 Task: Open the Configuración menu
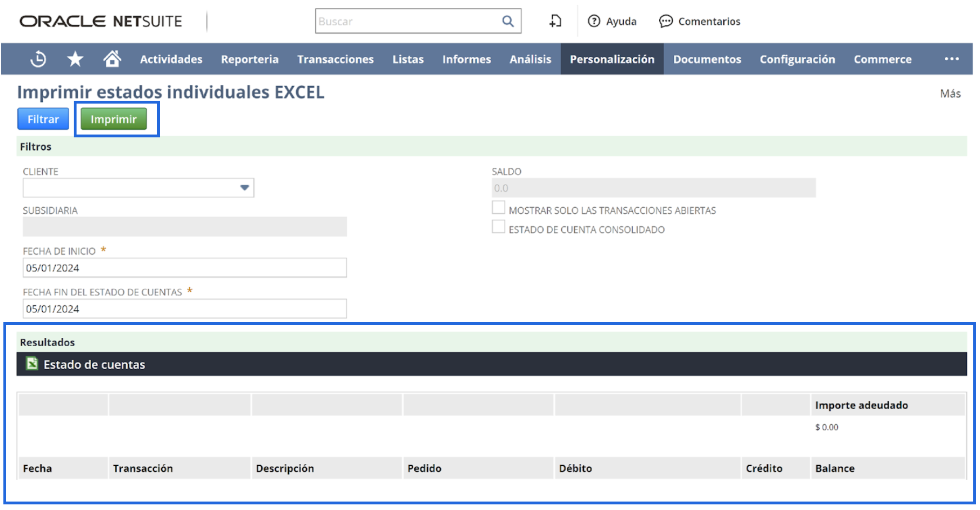tap(797, 59)
